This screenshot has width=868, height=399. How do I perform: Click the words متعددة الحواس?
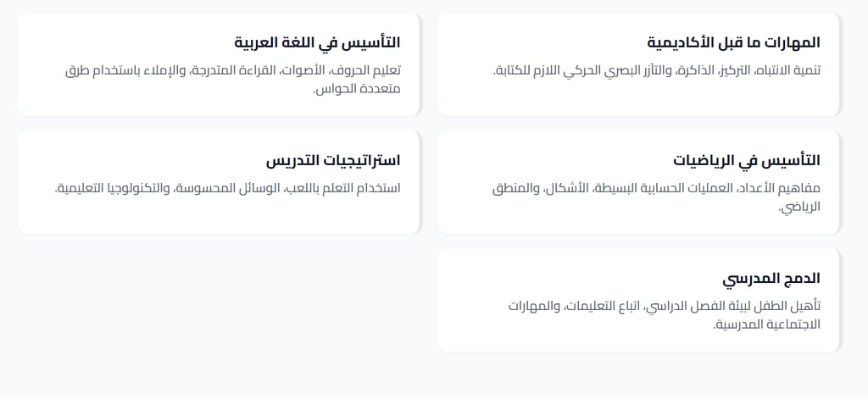point(357,88)
